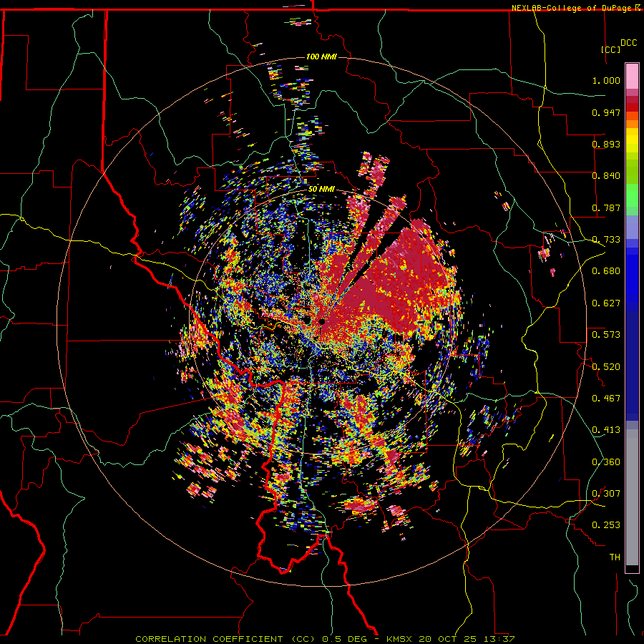The height and width of the screenshot is (644, 644).
Task: Select the 0.627 legend value
Action: point(606,303)
